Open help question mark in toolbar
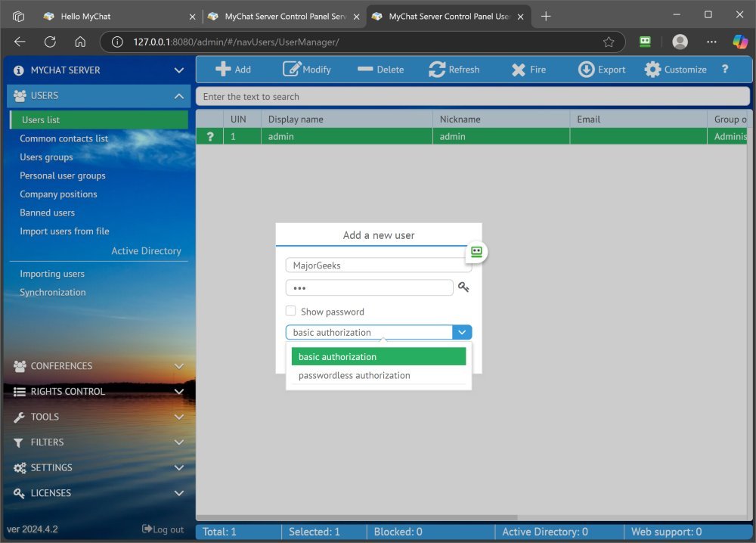The height and width of the screenshot is (543, 756). click(x=725, y=69)
